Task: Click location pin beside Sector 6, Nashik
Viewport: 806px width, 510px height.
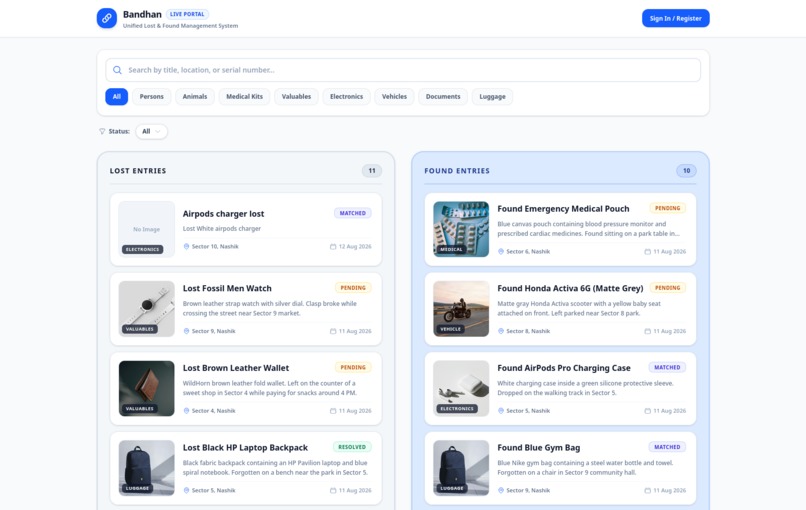Action: pyautogui.click(x=501, y=251)
